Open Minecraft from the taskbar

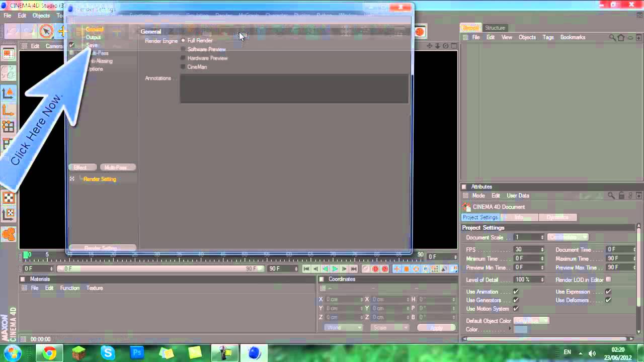[78, 353]
